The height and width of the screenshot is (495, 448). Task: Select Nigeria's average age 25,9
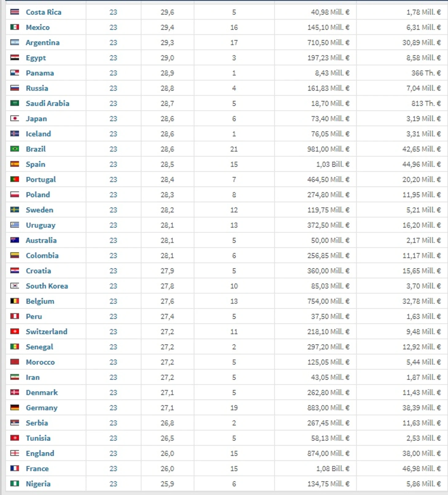tap(167, 484)
